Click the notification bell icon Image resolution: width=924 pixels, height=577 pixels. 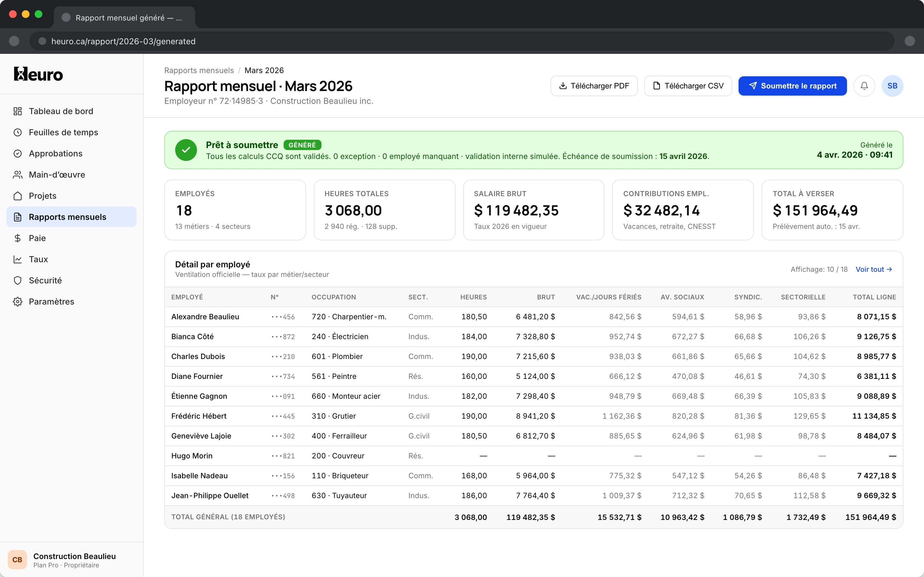[x=864, y=86]
